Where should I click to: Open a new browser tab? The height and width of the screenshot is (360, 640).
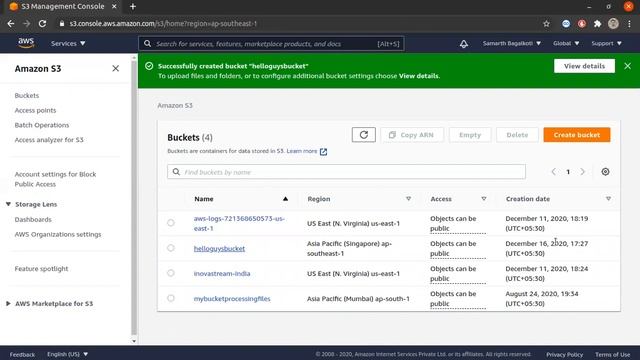pyautogui.click(x=133, y=7)
